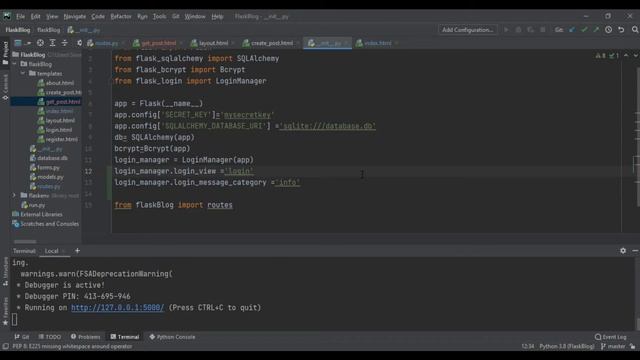
Task: Click the Git commit checkmark icon
Action: click(584, 30)
